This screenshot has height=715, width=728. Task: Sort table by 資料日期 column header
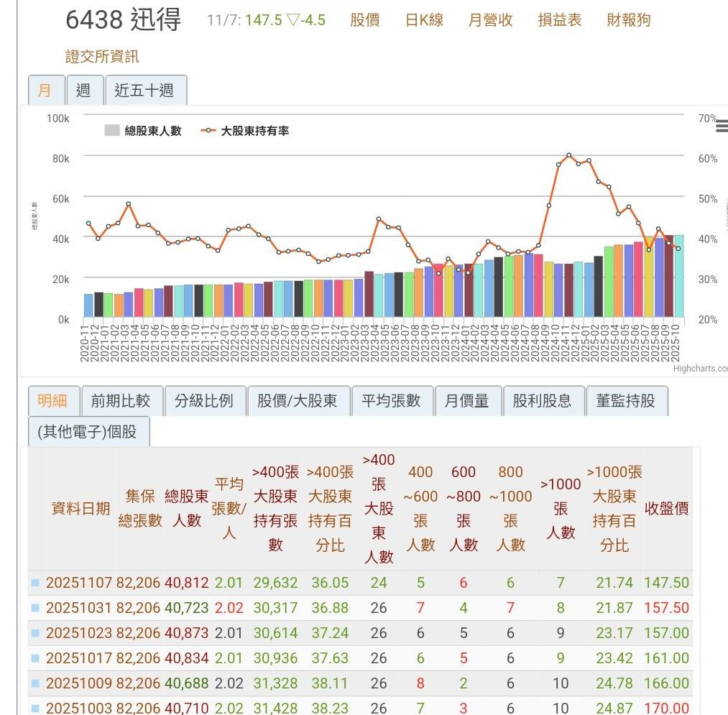[x=80, y=508]
